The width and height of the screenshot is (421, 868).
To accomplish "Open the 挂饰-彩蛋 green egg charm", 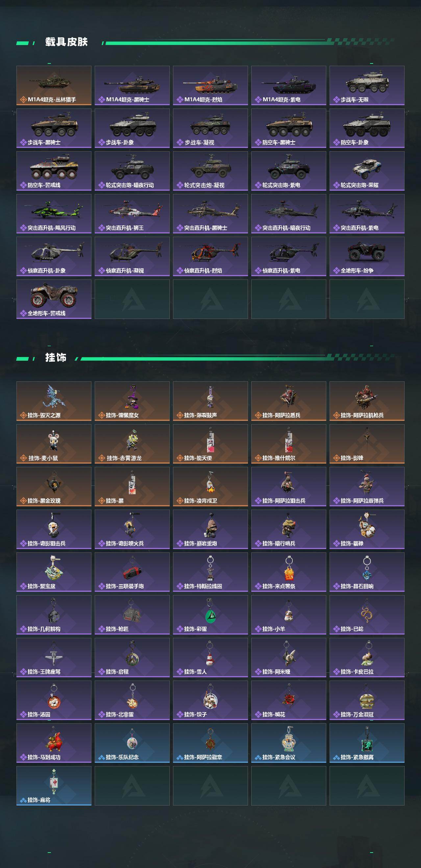I will point(210,615).
